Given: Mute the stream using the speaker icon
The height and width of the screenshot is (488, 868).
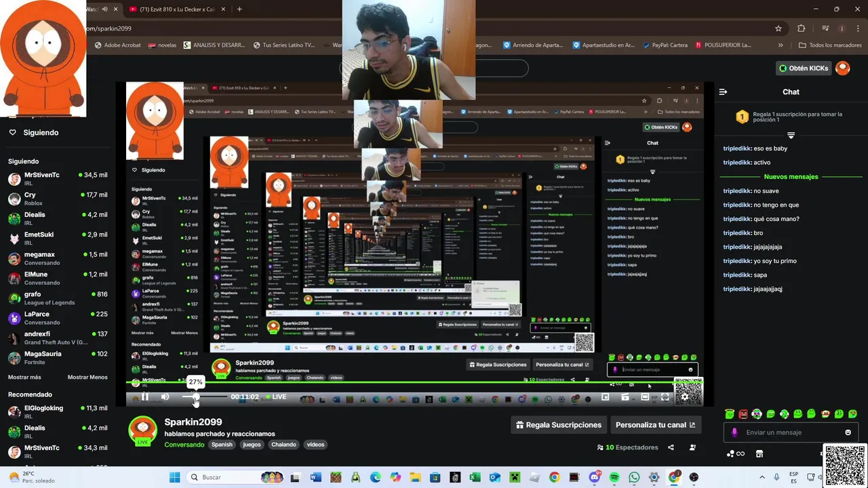Looking at the screenshot, I should coord(165,397).
